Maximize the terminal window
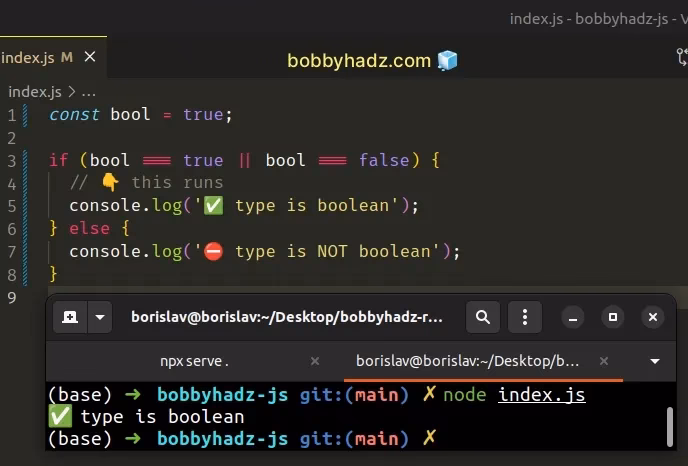The image size is (688, 466). tap(613, 317)
